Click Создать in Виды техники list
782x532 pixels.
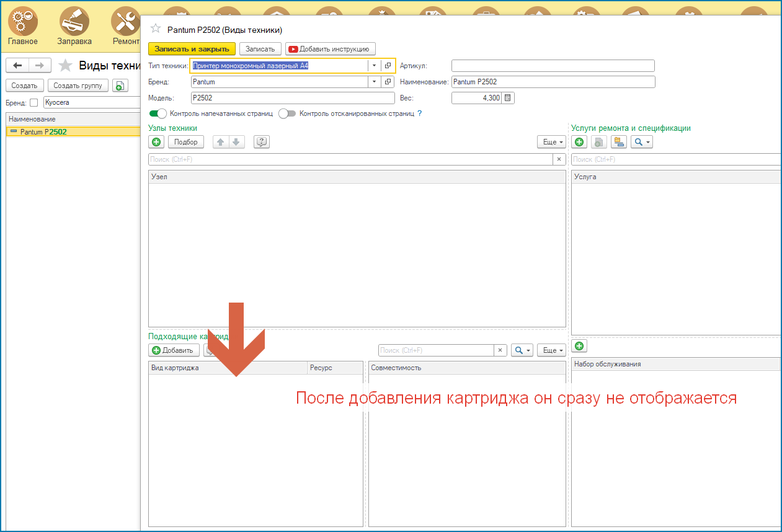(25, 86)
